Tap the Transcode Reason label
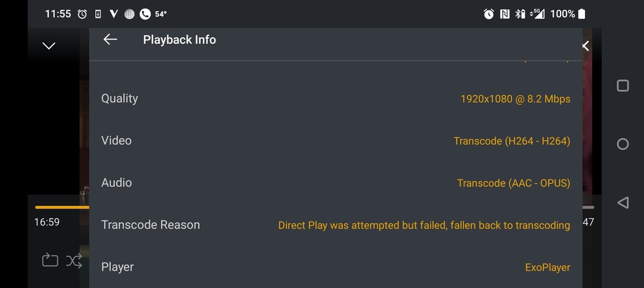 150,225
